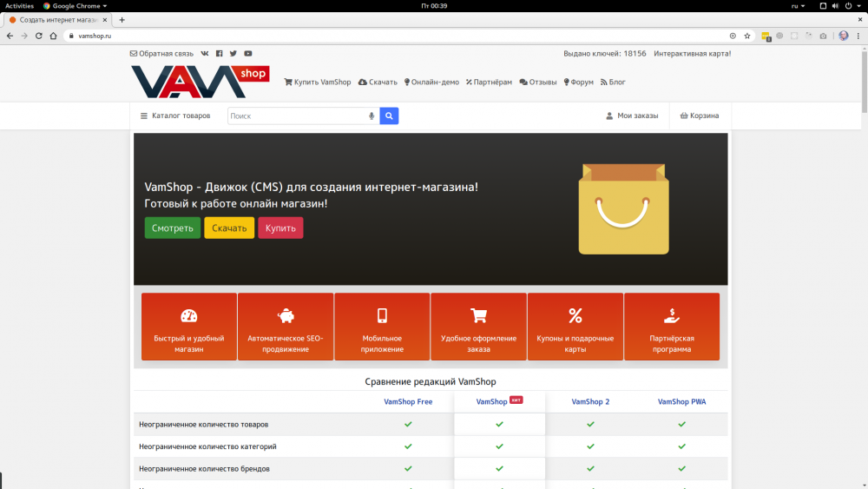868x489 pixels.
Task: Click the page vertical scrollbar
Action: (x=865, y=80)
